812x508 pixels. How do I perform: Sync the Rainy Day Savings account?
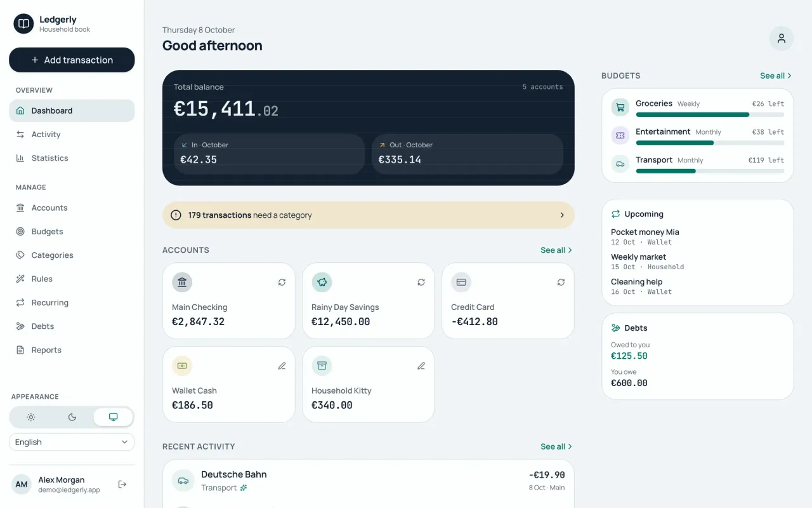click(421, 282)
